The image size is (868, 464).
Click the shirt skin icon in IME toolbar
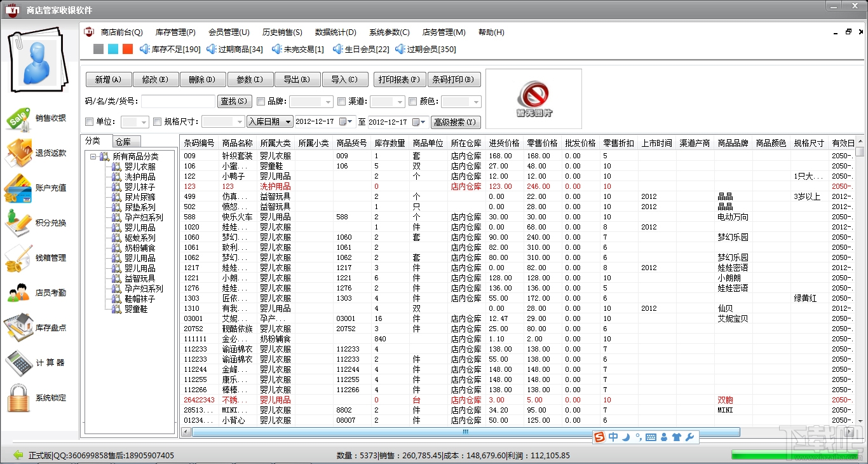click(676, 437)
